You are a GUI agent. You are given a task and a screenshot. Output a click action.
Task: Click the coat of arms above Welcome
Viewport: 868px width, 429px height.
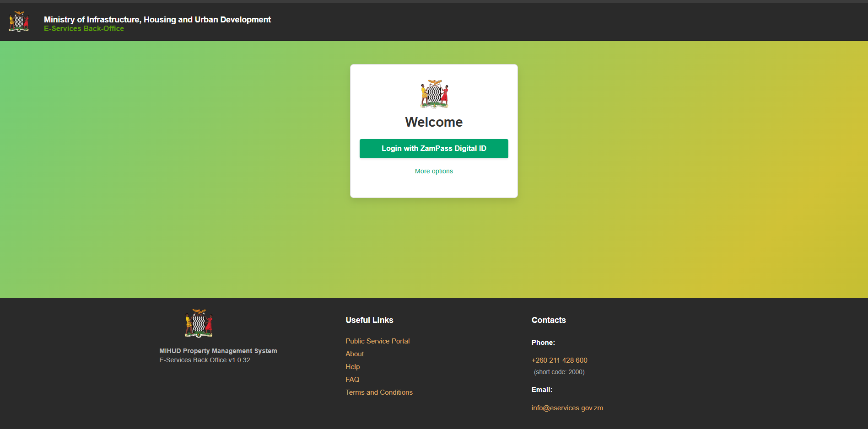(434, 94)
